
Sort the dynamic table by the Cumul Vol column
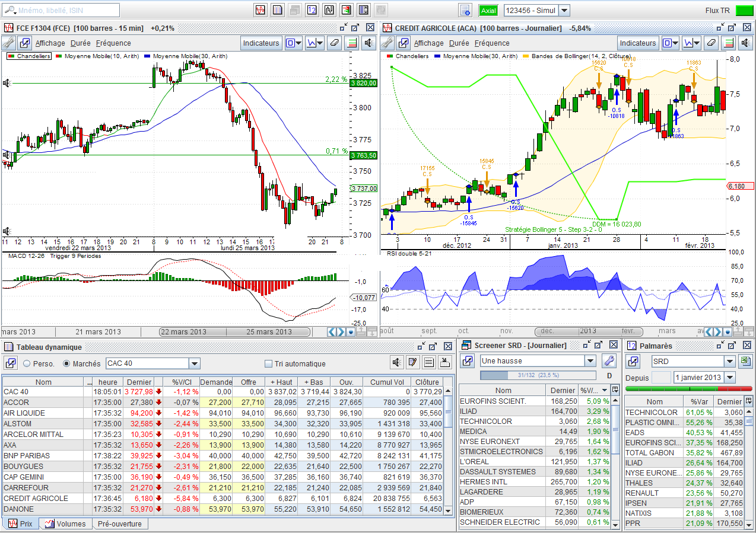pyautogui.click(x=387, y=382)
